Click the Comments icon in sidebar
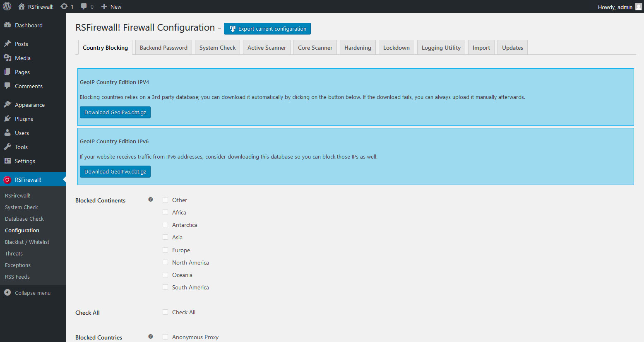The width and height of the screenshot is (644, 342). [x=7, y=86]
